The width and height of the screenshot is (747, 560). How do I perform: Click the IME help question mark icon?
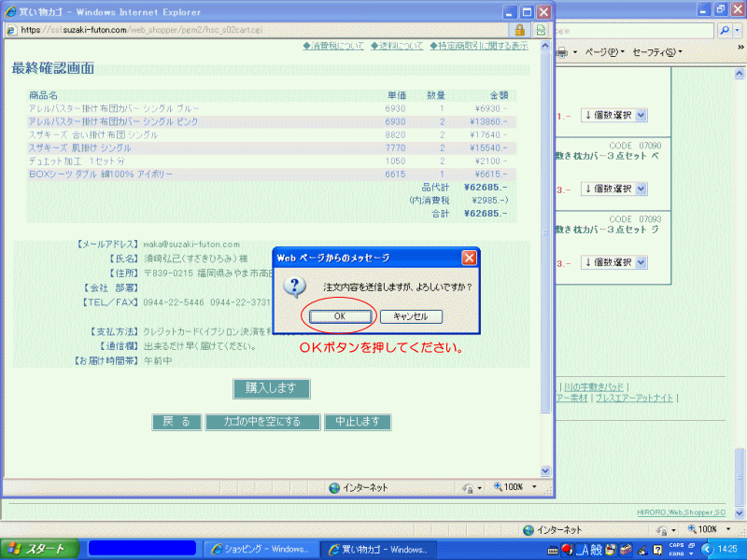[657, 549]
